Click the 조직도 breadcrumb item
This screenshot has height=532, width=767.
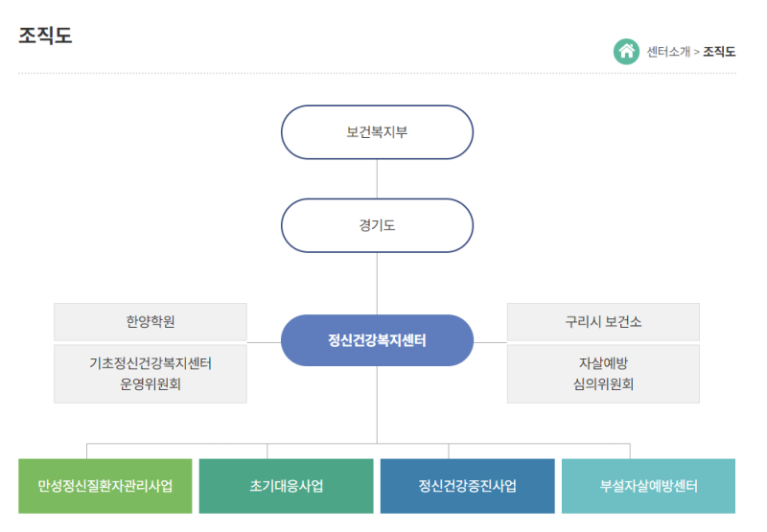tap(719, 52)
